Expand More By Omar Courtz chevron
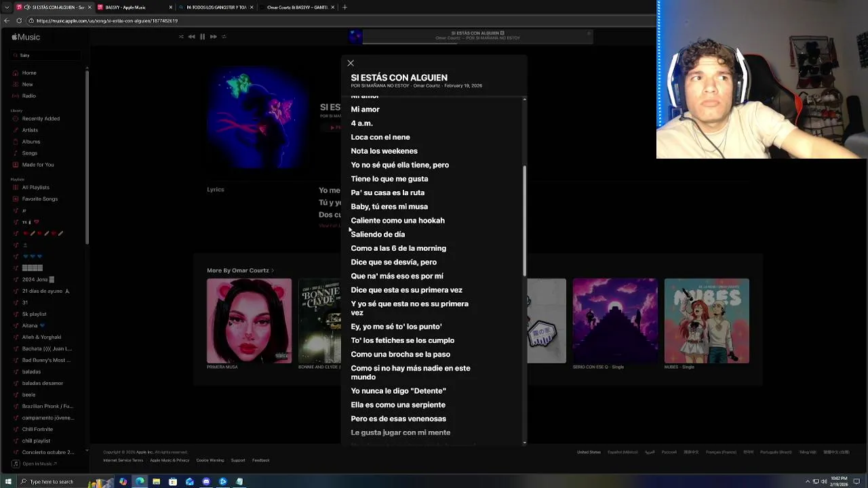This screenshot has height=488, width=868. pyautogui.click(x=273, y=270)
